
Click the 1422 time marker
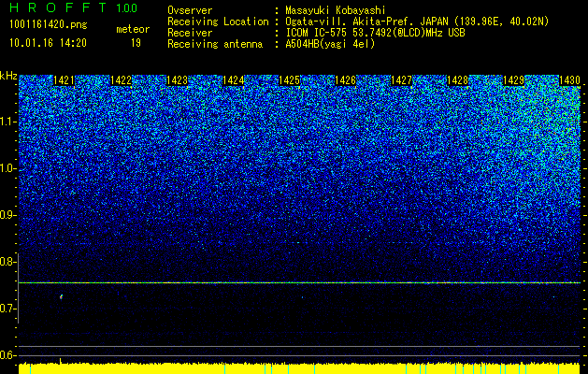pos(122,80)
